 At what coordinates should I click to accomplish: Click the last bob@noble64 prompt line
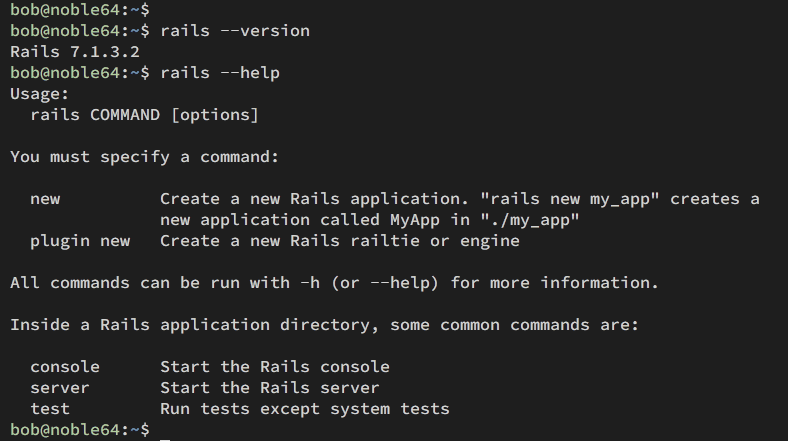[x=80, y=430]
